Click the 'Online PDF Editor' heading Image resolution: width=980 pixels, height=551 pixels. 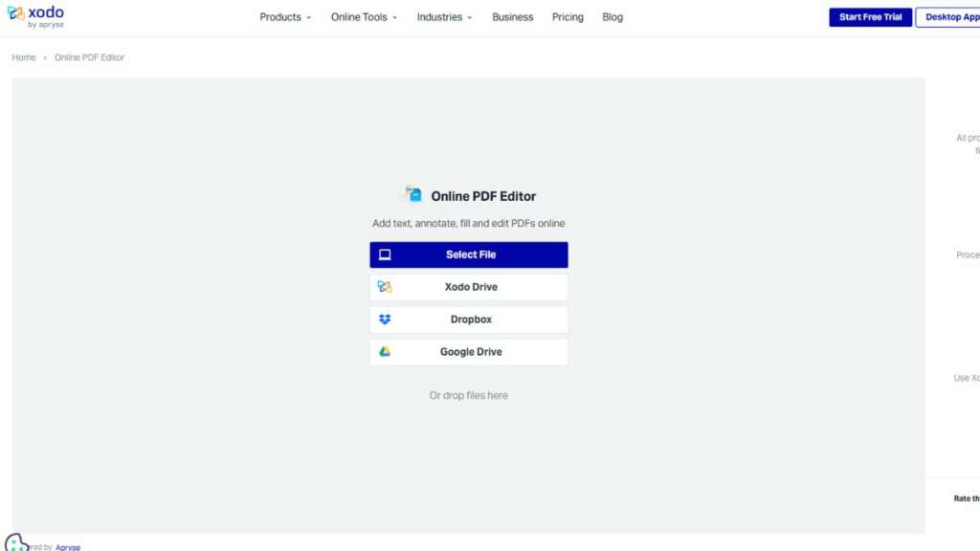[x=483, y=196]
